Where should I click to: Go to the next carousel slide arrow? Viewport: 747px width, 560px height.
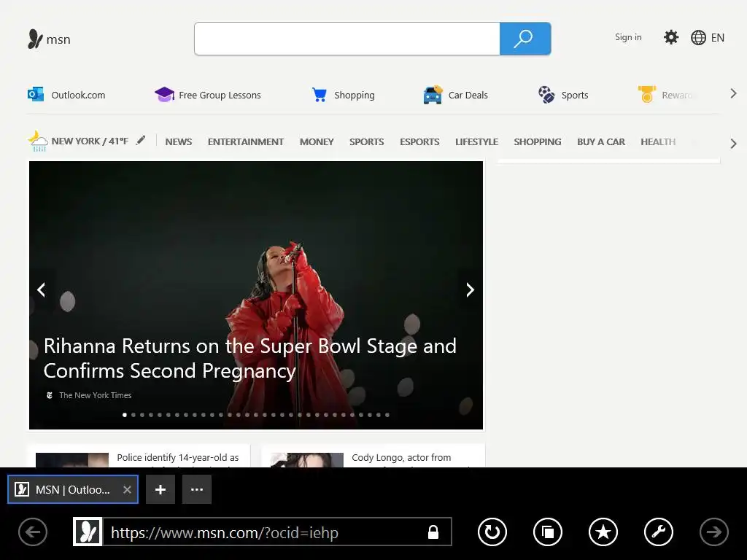point(471,289)
